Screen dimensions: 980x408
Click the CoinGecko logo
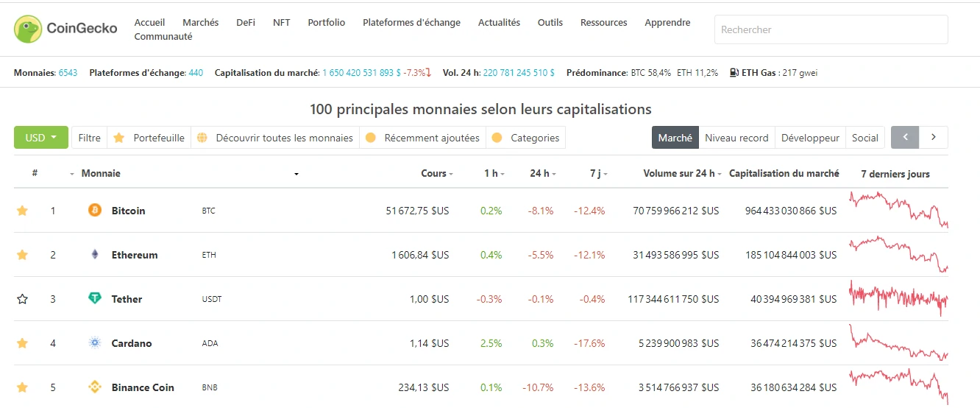pyautogui.click(x=65, y=29)
